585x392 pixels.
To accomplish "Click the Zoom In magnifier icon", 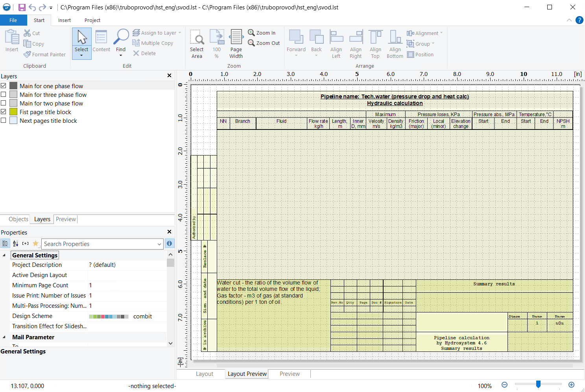I will point(251,33).
